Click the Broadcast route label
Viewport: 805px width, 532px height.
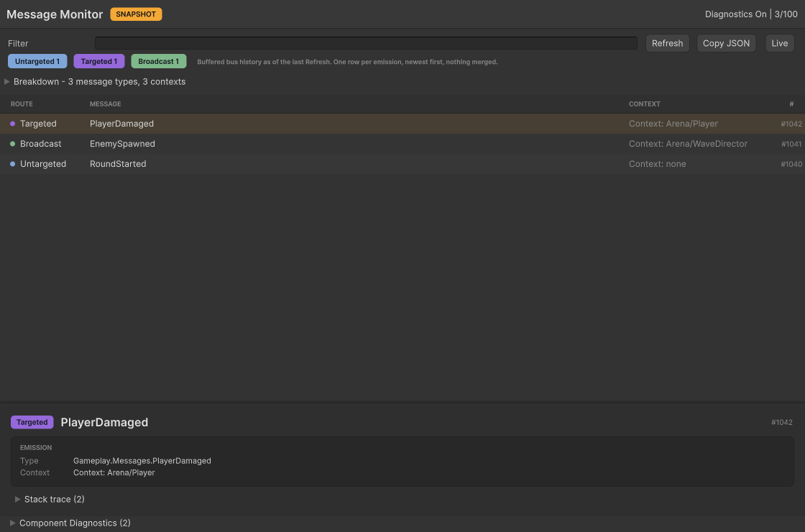(40, 144)
